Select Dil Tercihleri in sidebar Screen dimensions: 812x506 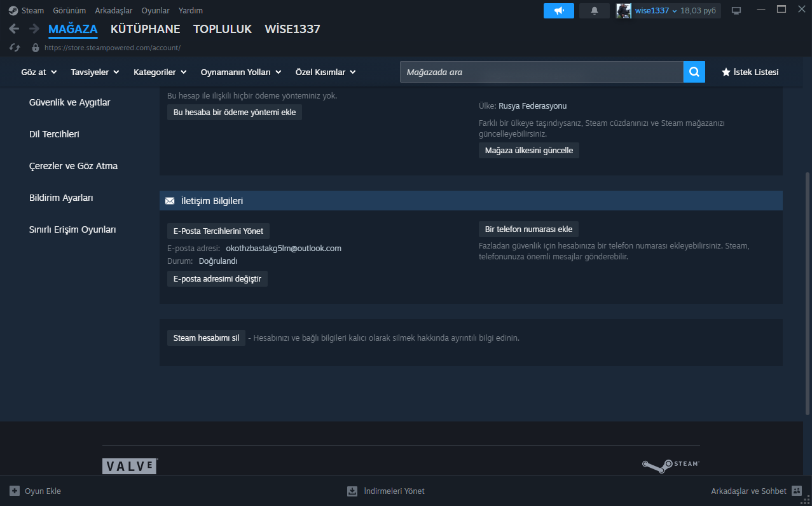(54, 134)
